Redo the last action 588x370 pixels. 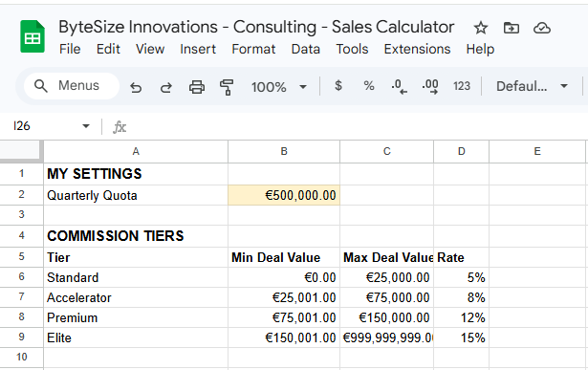coord(165,87)
